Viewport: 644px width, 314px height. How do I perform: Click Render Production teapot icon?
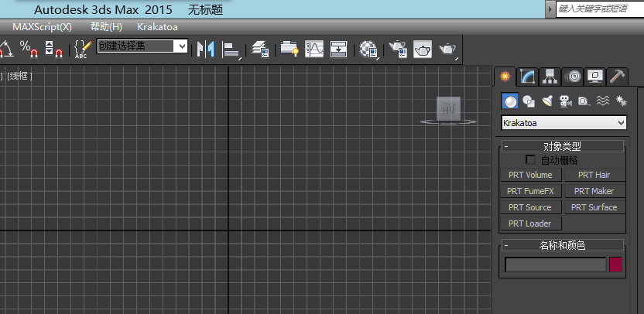point(447,49)
